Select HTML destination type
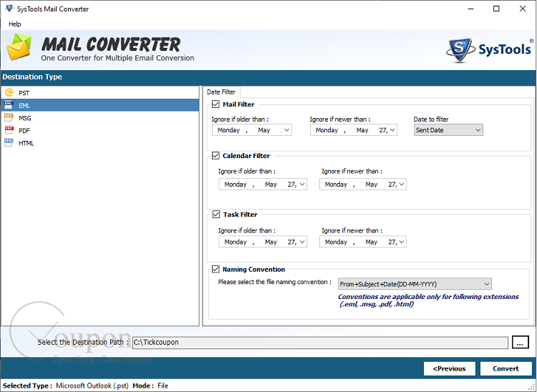Image resolution: width=537 pixels, height=392 pixels. 100,143
